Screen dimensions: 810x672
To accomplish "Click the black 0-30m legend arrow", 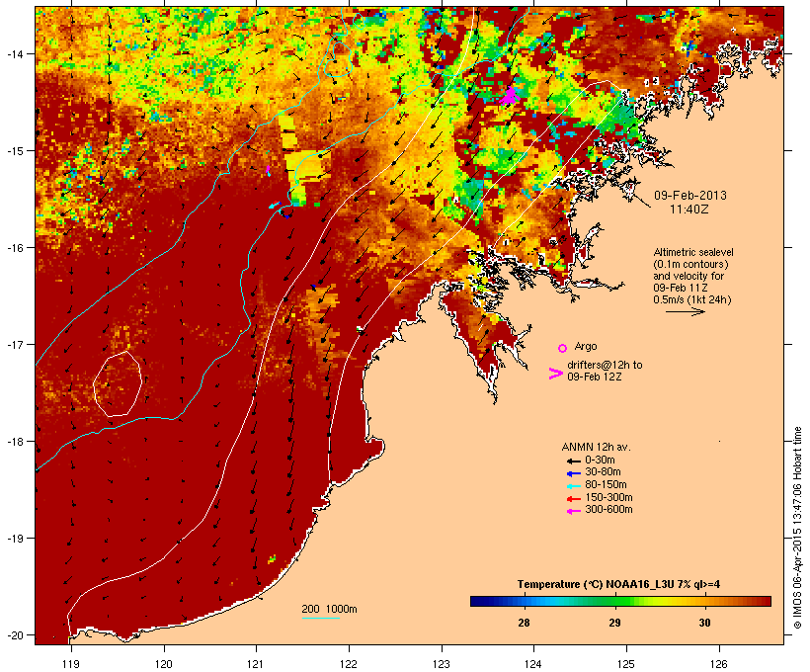I will pyautogui.click(x=574, y=462).
